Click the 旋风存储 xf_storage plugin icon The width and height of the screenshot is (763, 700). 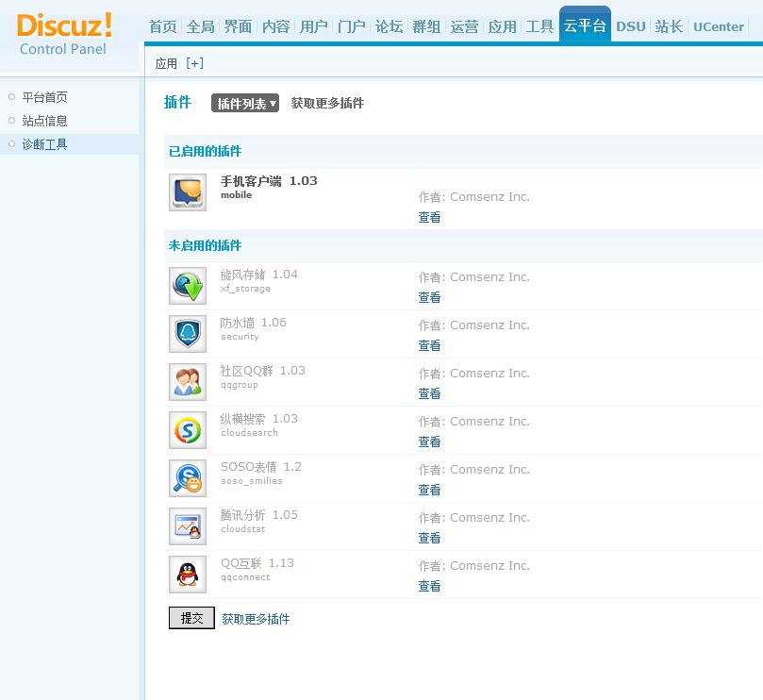pyautogui.click(x=188, y=286)
